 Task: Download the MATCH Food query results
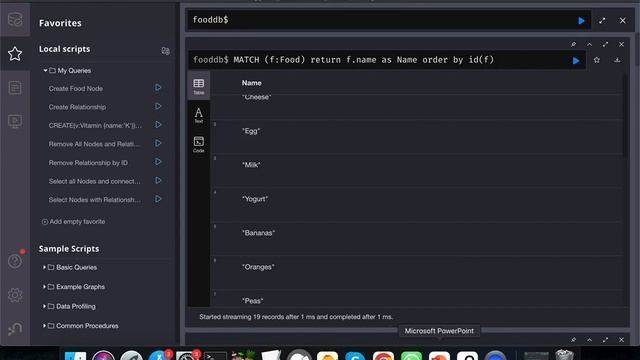(617, 60)
